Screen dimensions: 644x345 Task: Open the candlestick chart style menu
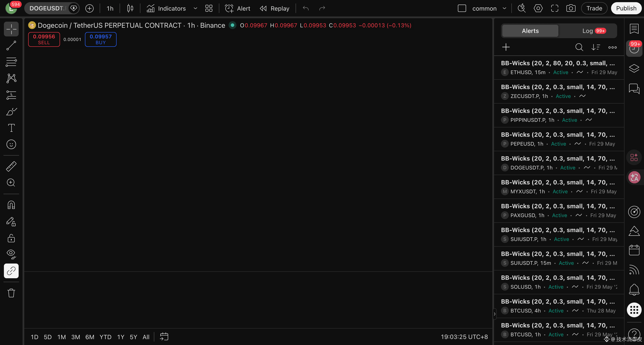(x=130, y=8)
